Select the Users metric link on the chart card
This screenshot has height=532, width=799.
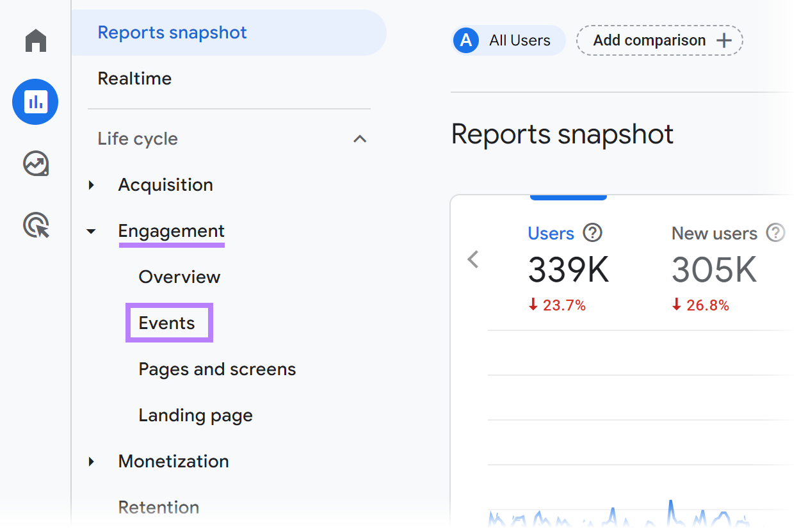551,233
